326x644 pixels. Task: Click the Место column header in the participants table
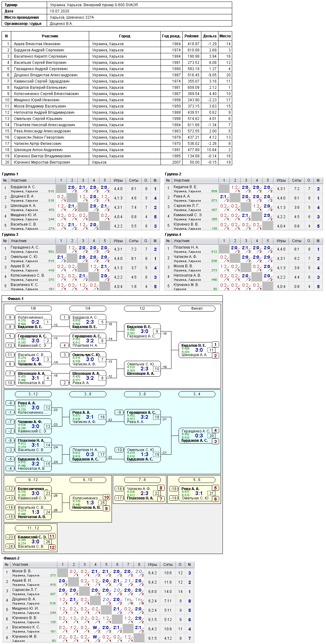225,36
